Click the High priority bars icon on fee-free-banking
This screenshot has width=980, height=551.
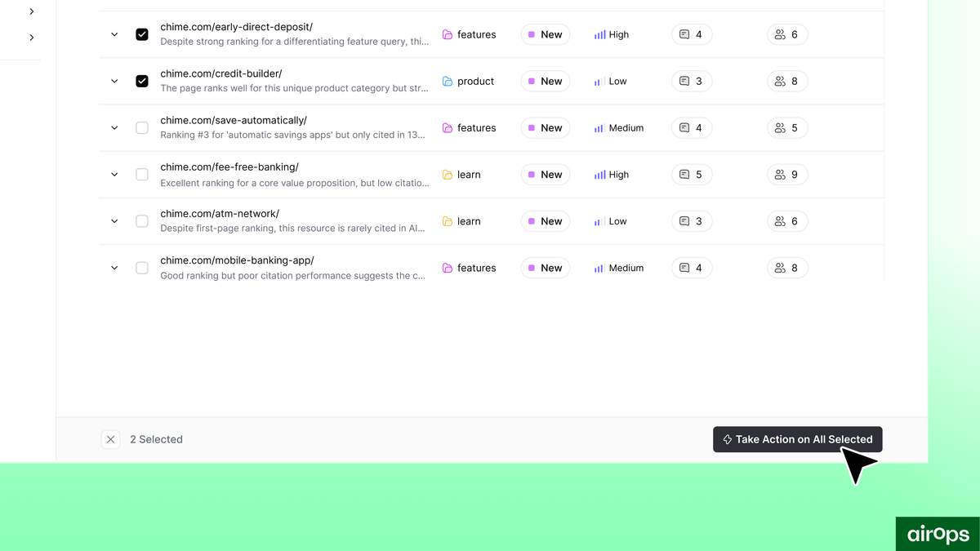point(599,174)
